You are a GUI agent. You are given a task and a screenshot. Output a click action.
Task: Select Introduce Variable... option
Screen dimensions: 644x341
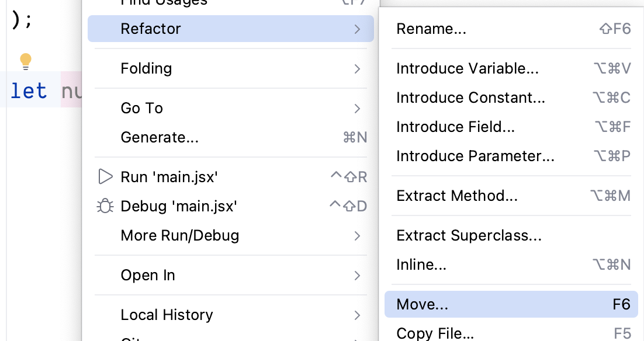(468, 69)
